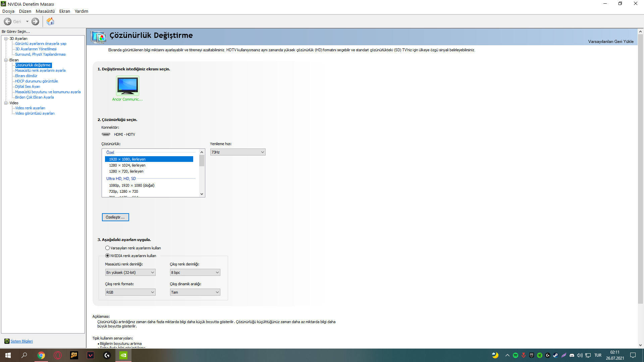Image resolution: width=644 pixels, height=362 pixels.
Task: Click the back arrow icon
Action: tap(8, 21)
